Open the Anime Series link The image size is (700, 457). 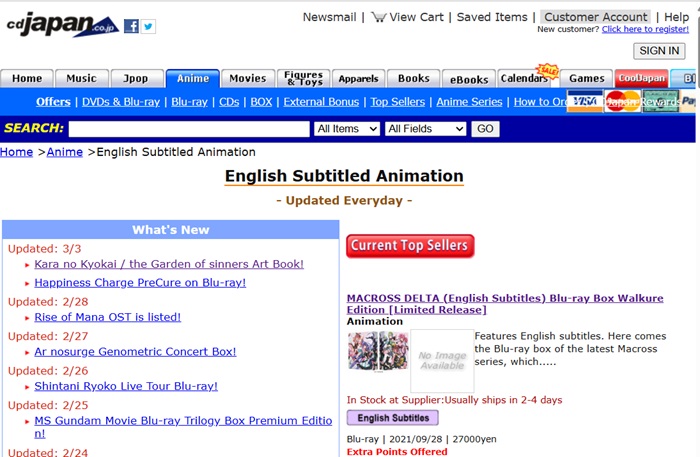pyautogui.click(x=469, y=102)
